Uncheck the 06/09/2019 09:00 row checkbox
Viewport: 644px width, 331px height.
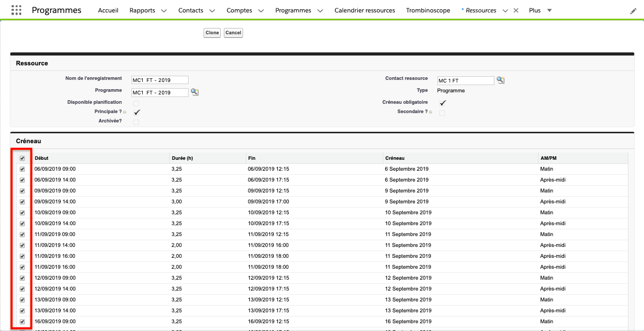[22, 169]
